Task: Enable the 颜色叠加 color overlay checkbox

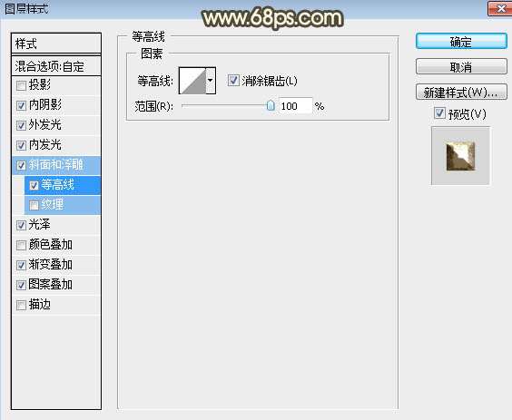Action: point(21,245)
